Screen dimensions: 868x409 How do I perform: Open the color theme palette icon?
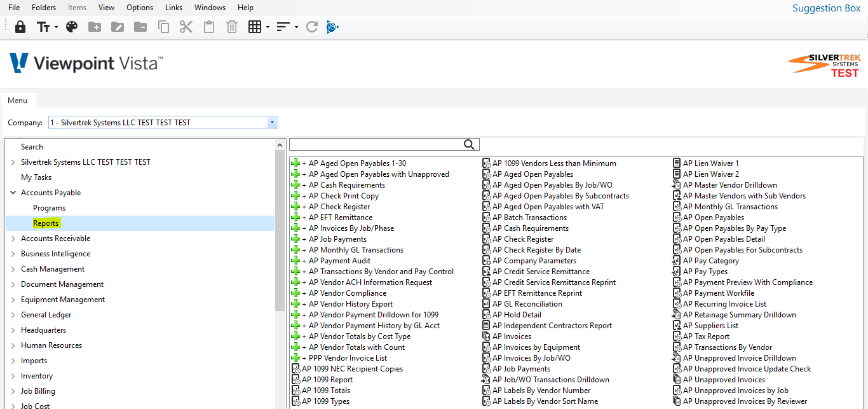(72, 27)
